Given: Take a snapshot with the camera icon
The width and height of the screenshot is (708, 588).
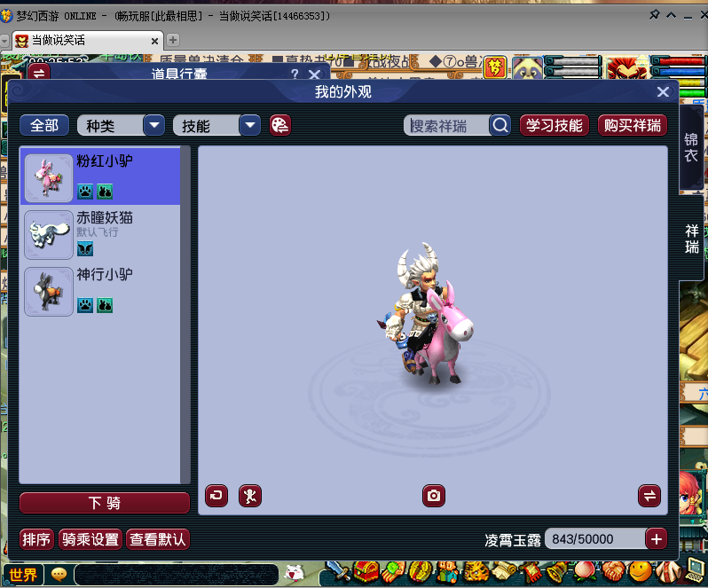Looking at the screenshot, I should point(434,496).
